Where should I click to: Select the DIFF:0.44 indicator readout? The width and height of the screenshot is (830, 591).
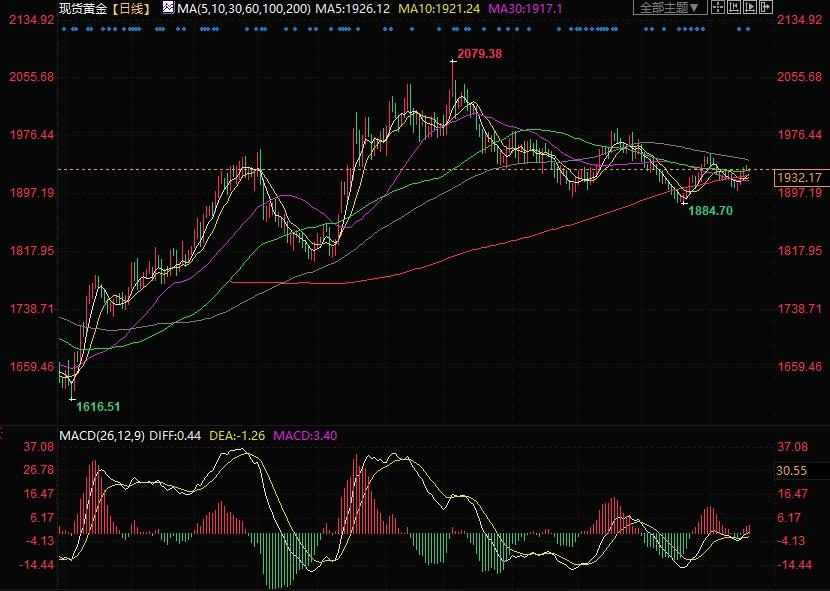[178, 436]
